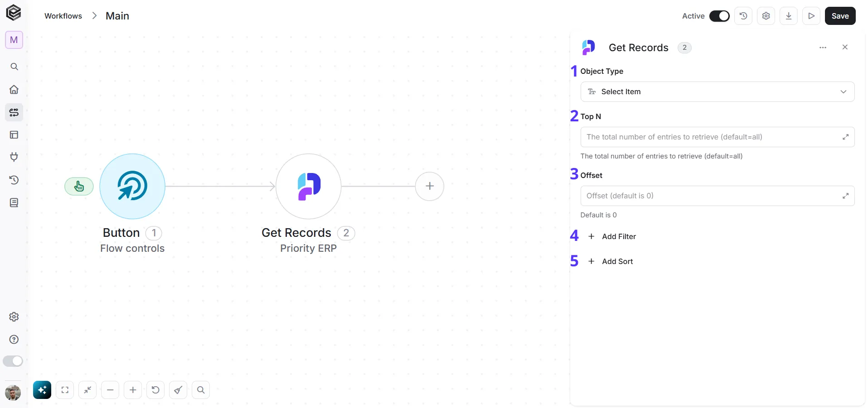Zoom in the canvas with plus button

pyautogui.click(x=133, y=390)
